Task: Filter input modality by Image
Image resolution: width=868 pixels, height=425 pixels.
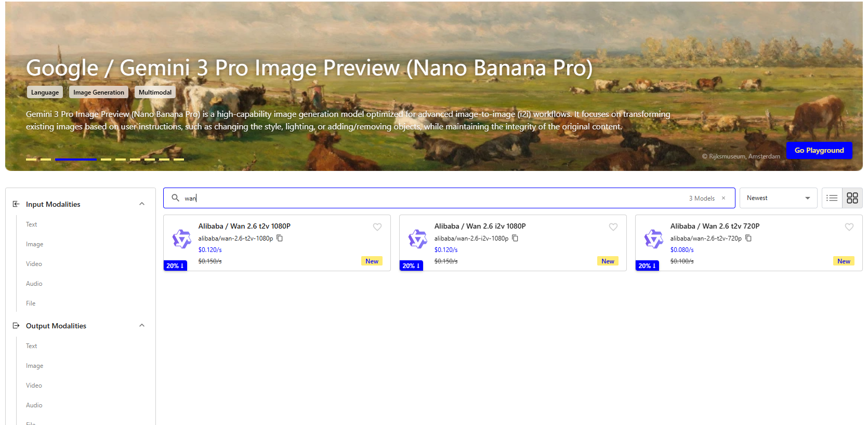Action: (x=34, y=244)
